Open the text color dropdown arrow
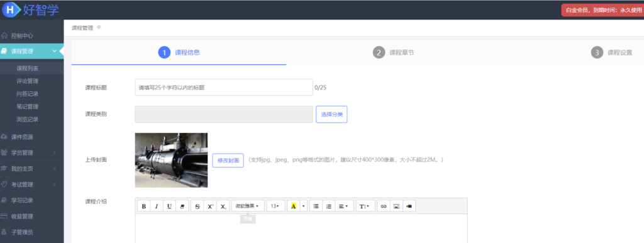 click(304, 206)
